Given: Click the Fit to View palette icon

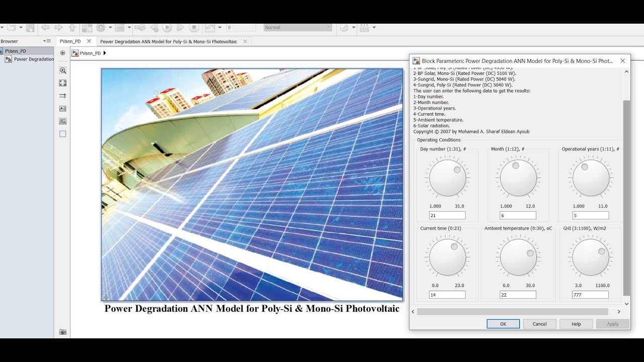Looking at the screenshot, I should 63,83.
